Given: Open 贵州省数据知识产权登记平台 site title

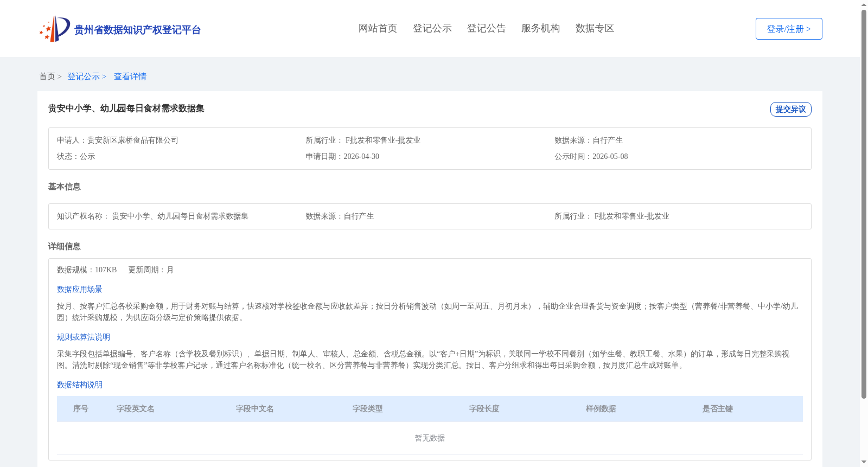Looking at the screenshot, I should pyautogui.click(x=137, y=30).
